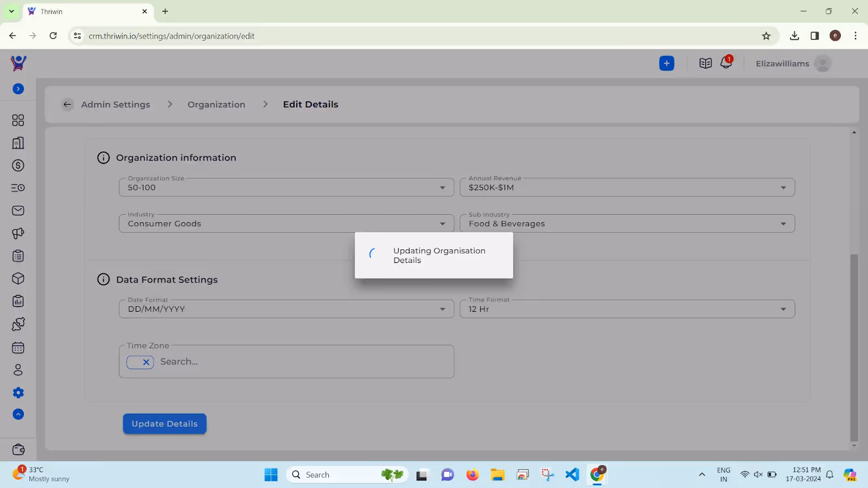Open the Annual Revenue dropdown

(627, 188)
